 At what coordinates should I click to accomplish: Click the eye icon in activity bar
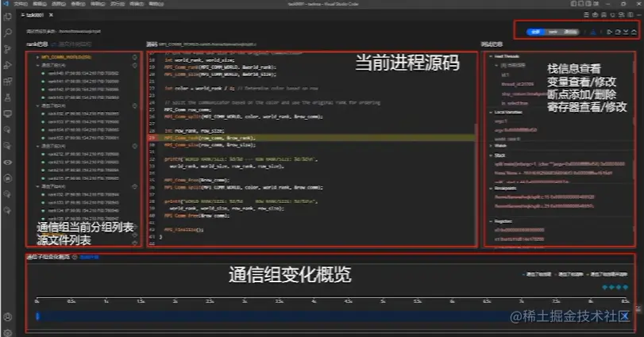[x=7, y=163]
